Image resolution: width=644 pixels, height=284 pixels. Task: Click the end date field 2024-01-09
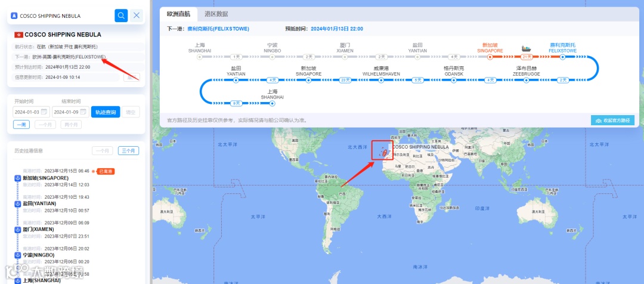[70, 112]
